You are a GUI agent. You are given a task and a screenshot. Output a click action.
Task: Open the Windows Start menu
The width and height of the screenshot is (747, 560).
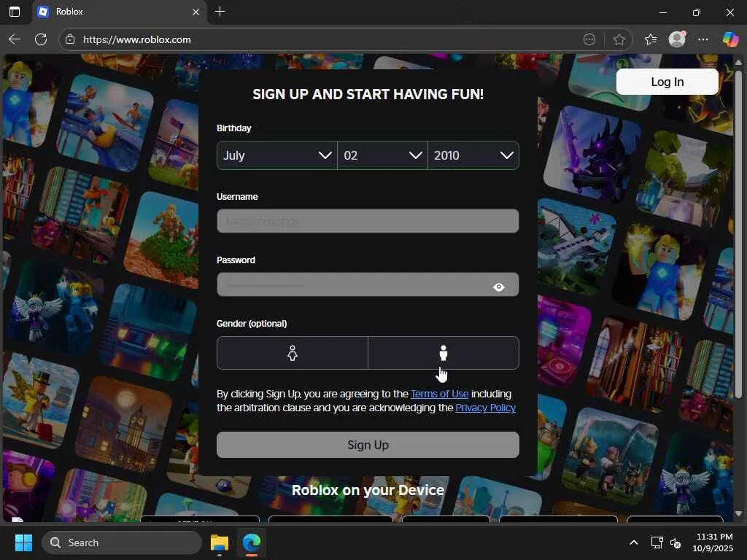point(23,542)
